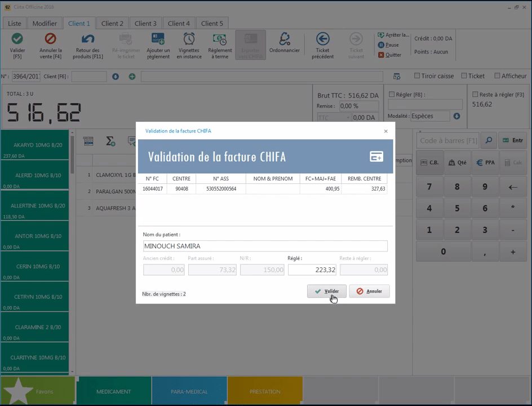Toggle the Afficheur checkbox
The height and width of the screenshot is (406, 532).
click(x=497, y=76)
